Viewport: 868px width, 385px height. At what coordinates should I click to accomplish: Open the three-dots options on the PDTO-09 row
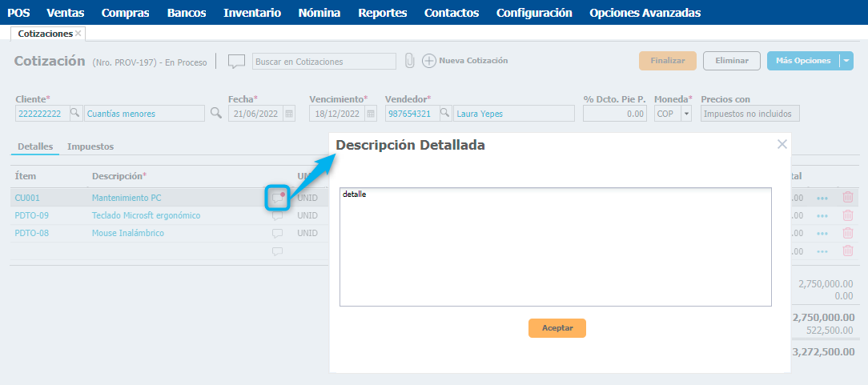pyautogui.click(x=822, y=216)
